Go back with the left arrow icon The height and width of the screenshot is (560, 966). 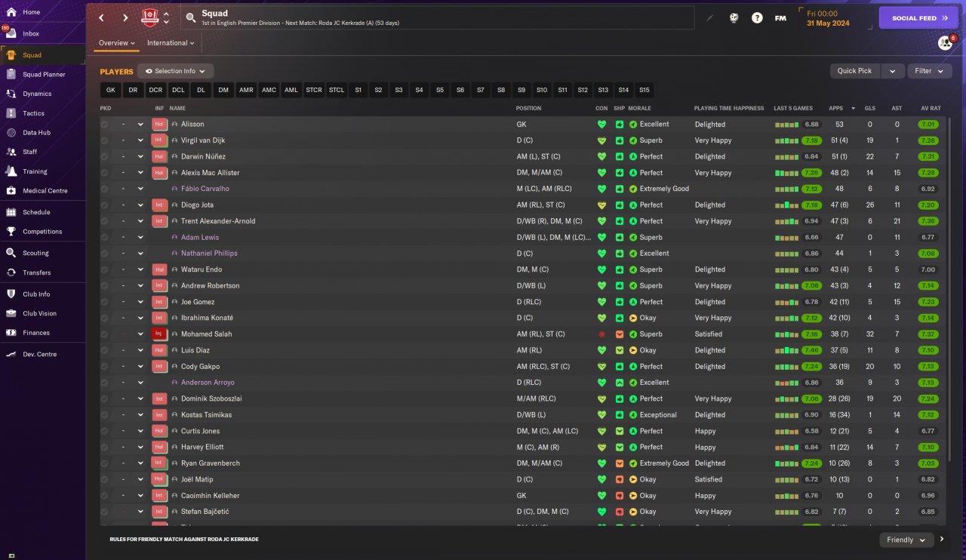tap(102, 17)
